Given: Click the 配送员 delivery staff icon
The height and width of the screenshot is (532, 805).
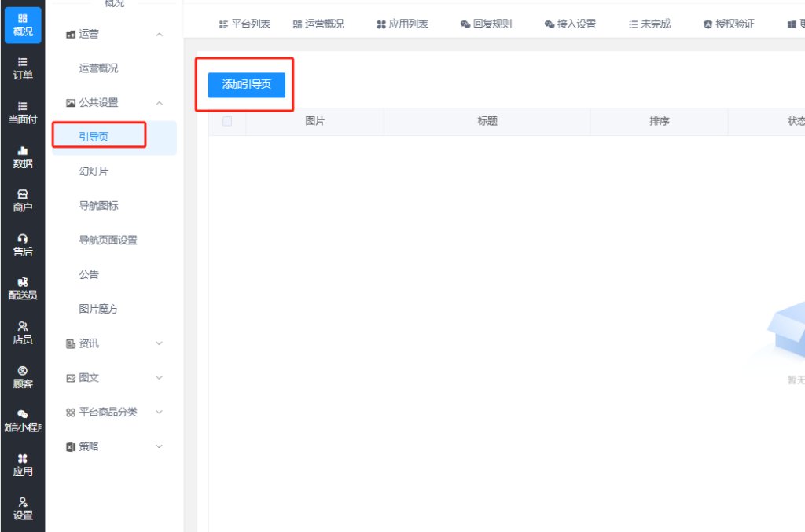Looking at the screenshot, I should pos(23,289).
